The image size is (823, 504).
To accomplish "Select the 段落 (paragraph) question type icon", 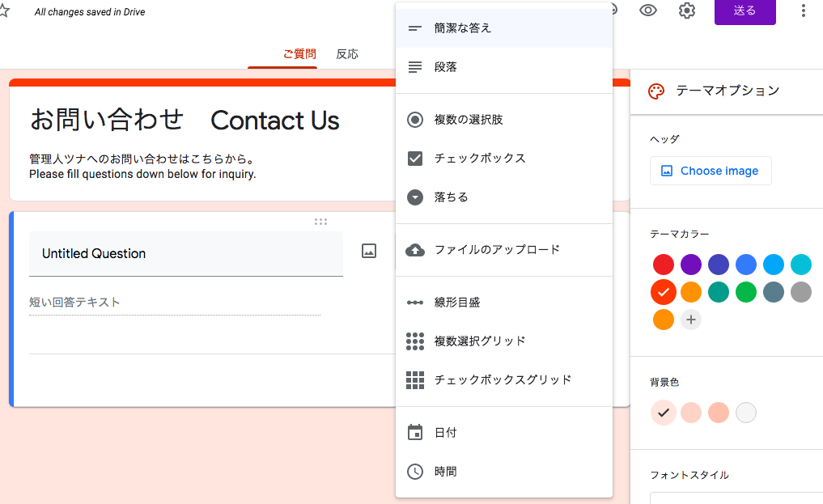I will (x=415, y=66).
